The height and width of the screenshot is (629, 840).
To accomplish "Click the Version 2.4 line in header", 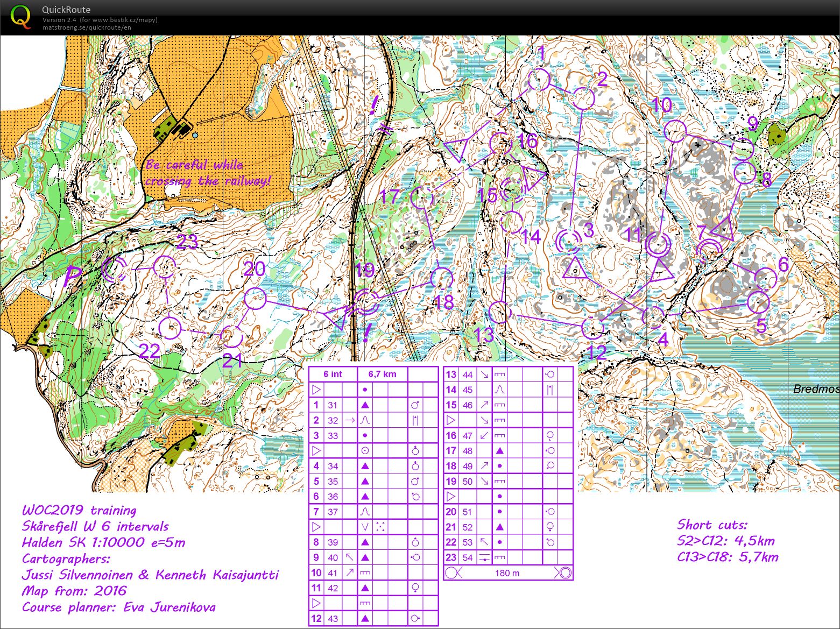I will (x=100, y=20).
